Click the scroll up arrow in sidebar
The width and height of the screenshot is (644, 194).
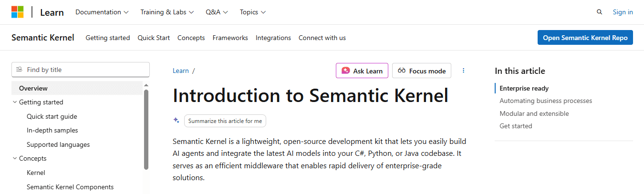pos(146,85)
